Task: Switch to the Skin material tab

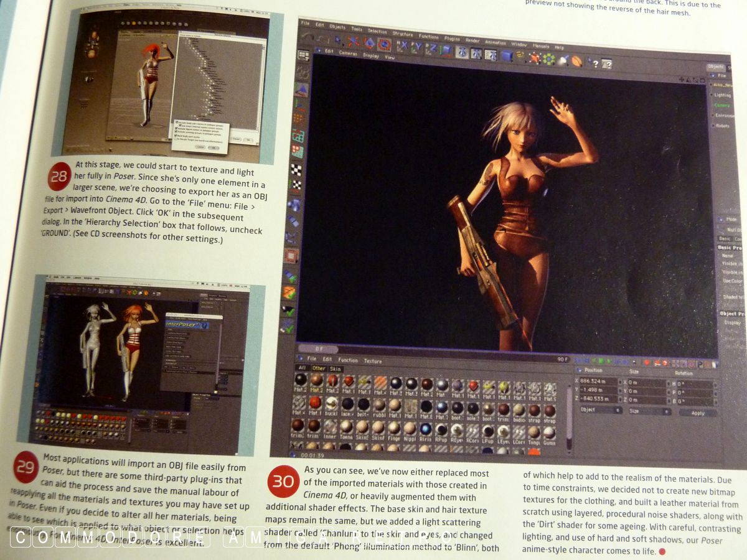Action: click(336, 369)
